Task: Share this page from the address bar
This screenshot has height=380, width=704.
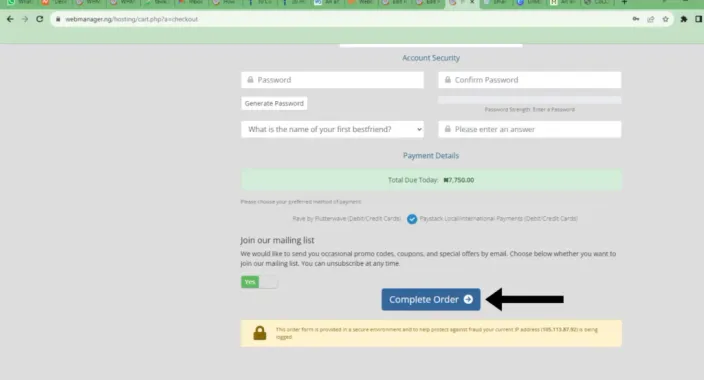Action: (651, 19)
